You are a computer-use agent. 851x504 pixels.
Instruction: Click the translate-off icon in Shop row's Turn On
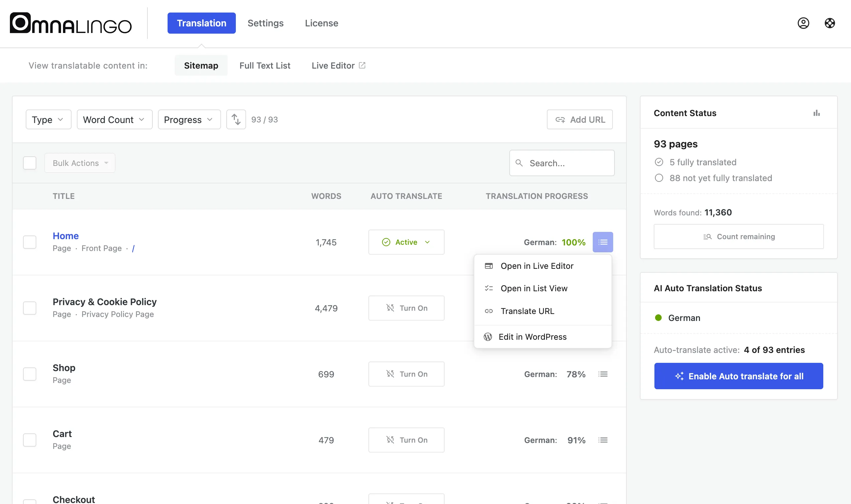pos(390,374)
